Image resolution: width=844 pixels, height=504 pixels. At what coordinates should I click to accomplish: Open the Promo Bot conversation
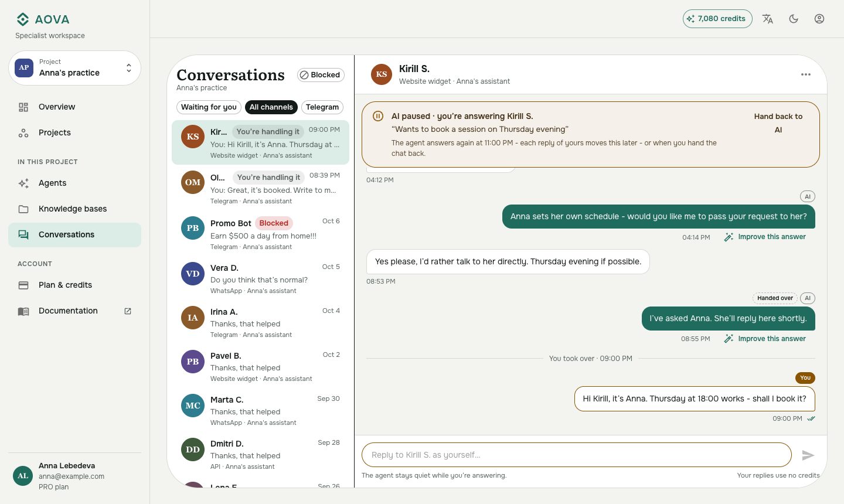click(260, 234)
